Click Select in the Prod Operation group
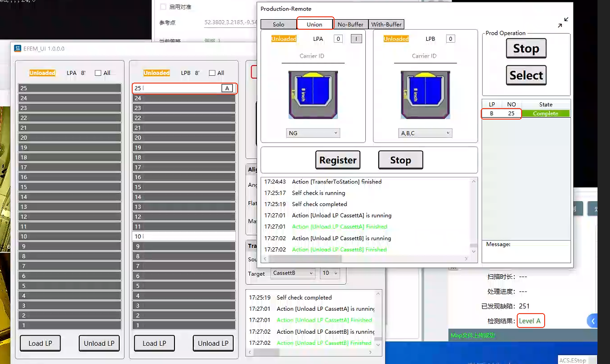This screenshot has height=364, width=610. tap(526, 75)
